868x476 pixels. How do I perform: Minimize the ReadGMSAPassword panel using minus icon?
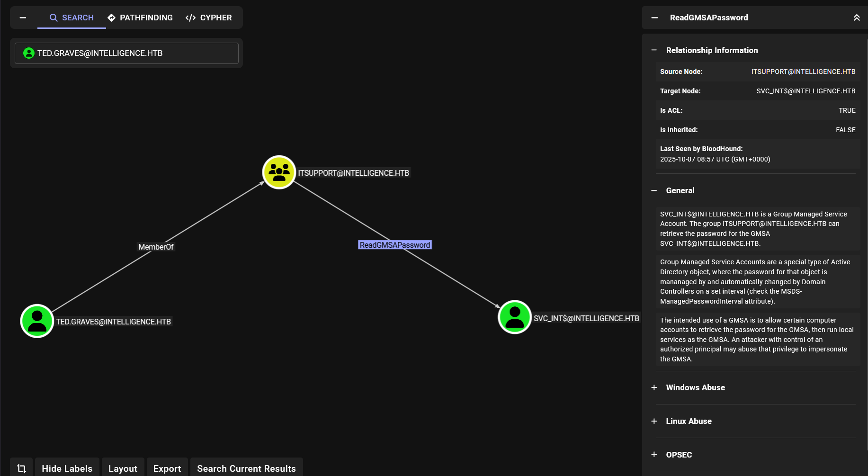pos(654,18)
